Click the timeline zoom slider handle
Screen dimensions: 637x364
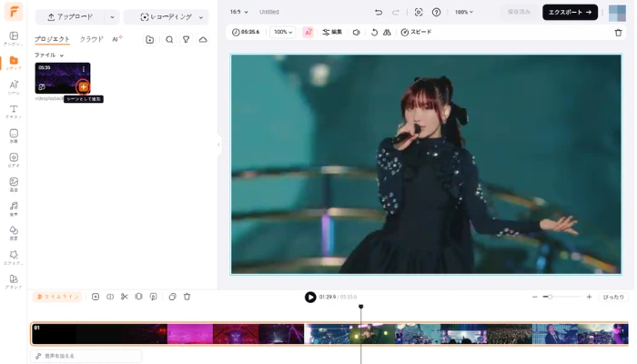coord(550,297)
